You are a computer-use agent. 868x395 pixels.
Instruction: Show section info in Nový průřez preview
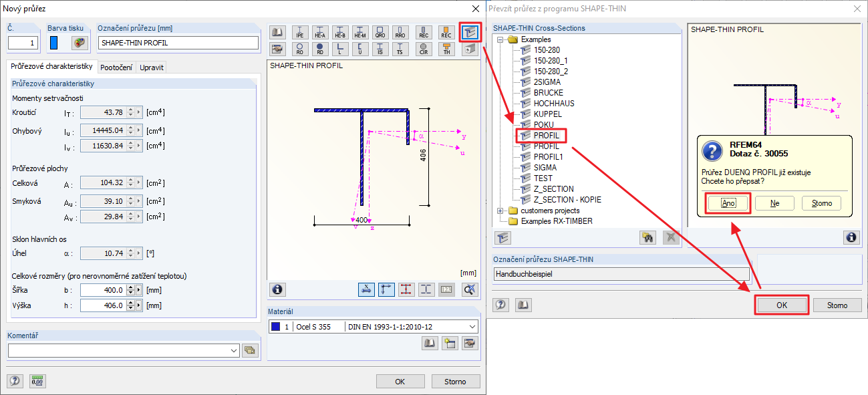coord(277,289)
